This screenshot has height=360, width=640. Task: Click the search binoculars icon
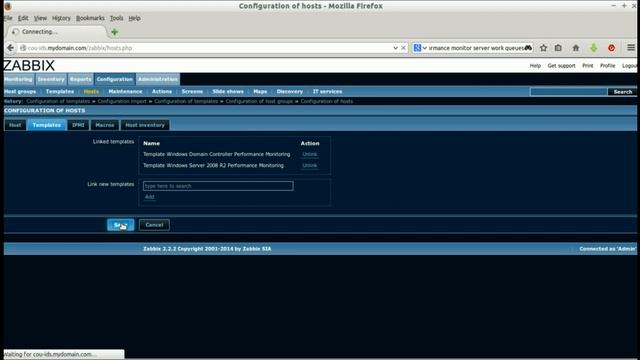click(x=528, y=48)
